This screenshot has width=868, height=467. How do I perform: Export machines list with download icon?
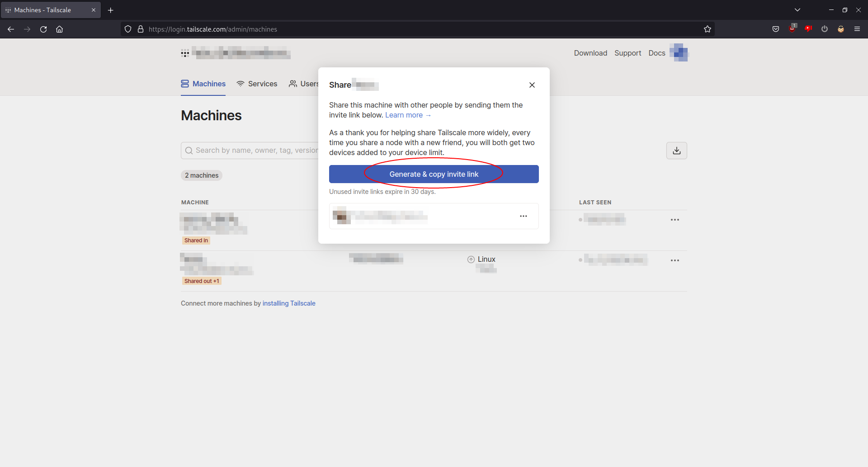[x=677, y=151]
